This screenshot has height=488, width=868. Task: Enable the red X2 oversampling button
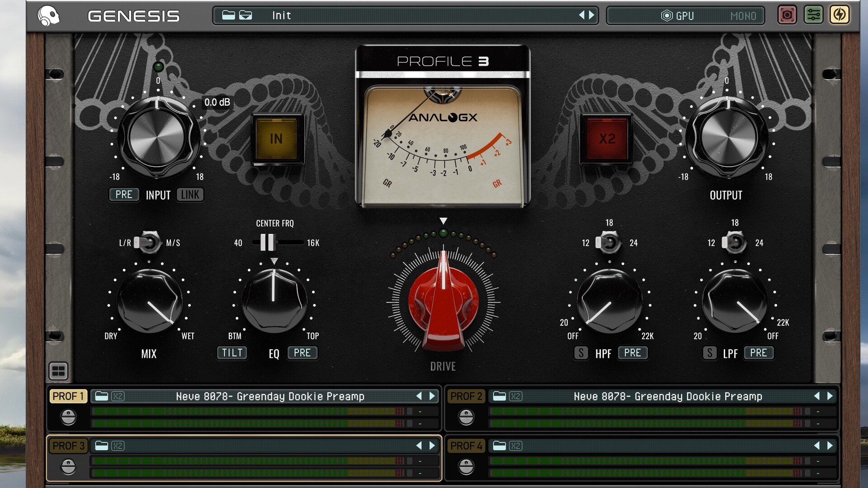(607, 139)
